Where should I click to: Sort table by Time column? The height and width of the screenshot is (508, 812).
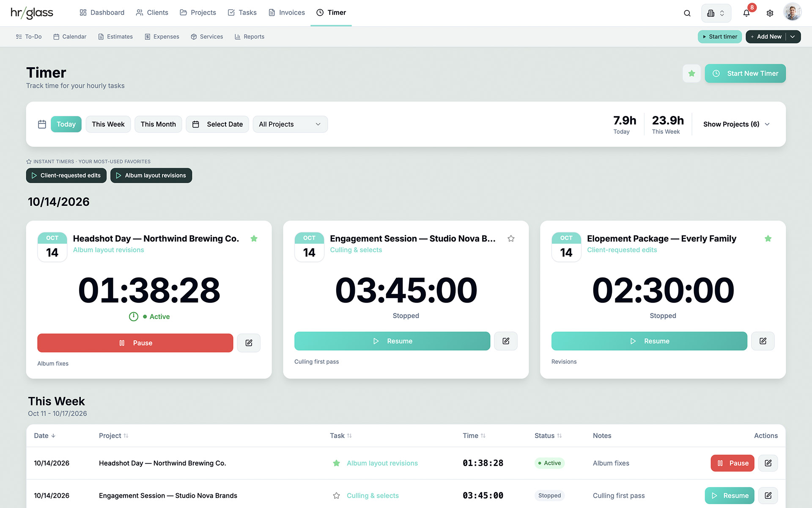(474, 436)
